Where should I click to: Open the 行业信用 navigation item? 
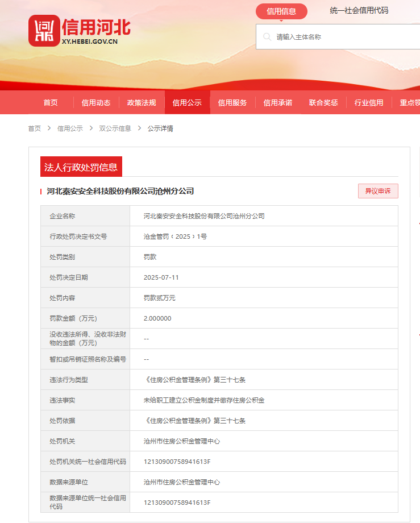[x=369, y=103]
